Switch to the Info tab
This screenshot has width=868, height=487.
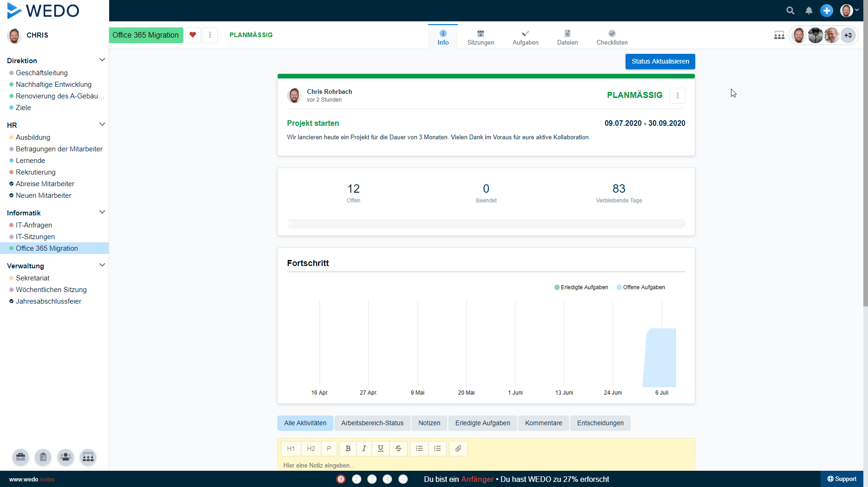point(443,37)
